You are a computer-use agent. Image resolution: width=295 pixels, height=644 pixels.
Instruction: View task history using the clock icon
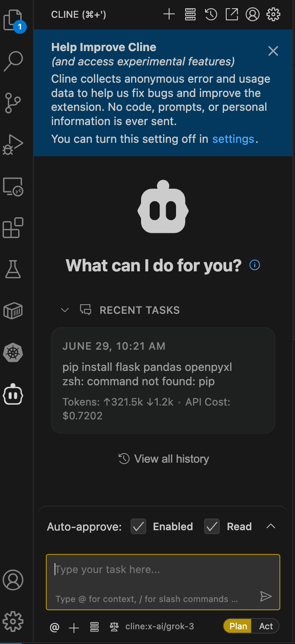(211, 14)
